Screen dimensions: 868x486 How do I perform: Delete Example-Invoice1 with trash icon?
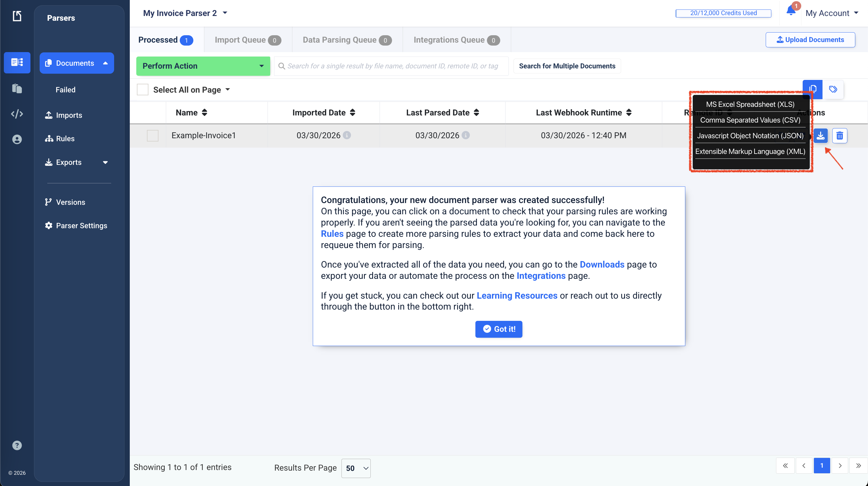point(839,136)
